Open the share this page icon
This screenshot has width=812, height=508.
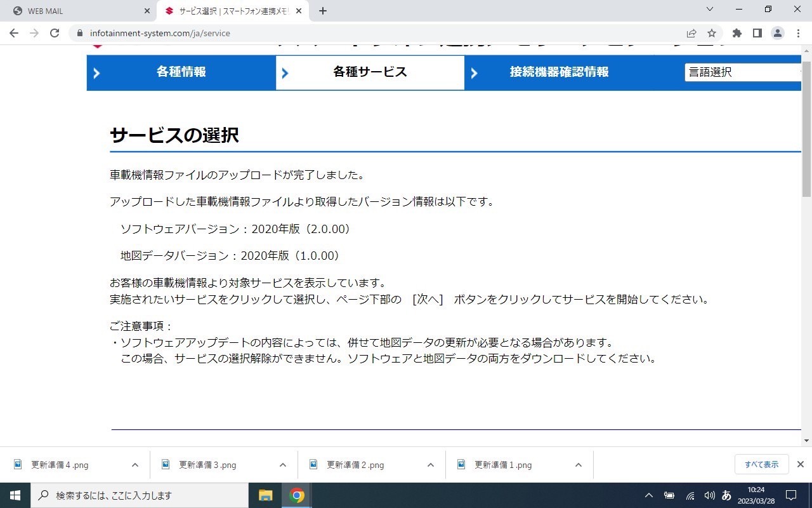click(x=691, y=33)
